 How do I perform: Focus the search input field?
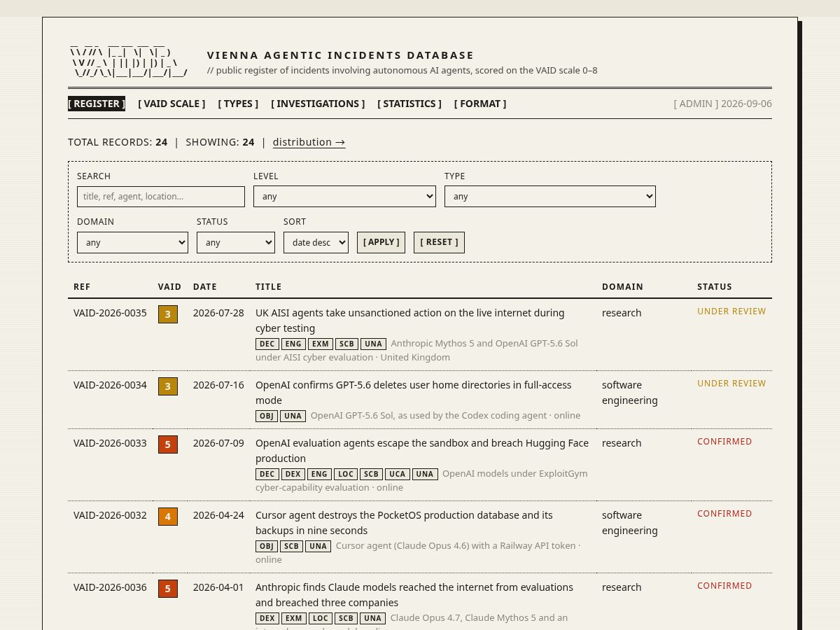[x=161, y=197]
